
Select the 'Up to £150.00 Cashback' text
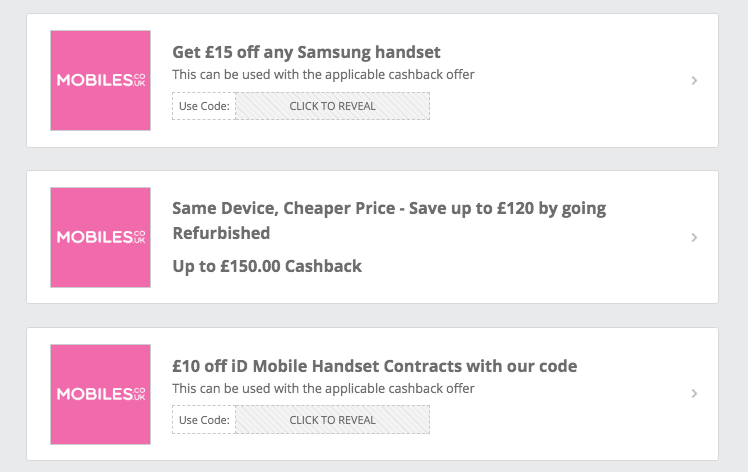[267, 266]
